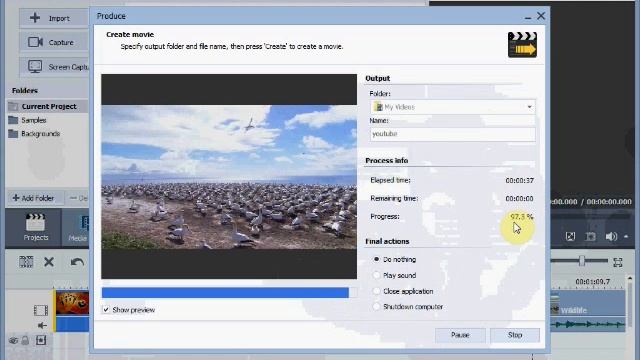The image size is (640, 360).
Task: Select the Current Project folder
Action: point(47,106)
